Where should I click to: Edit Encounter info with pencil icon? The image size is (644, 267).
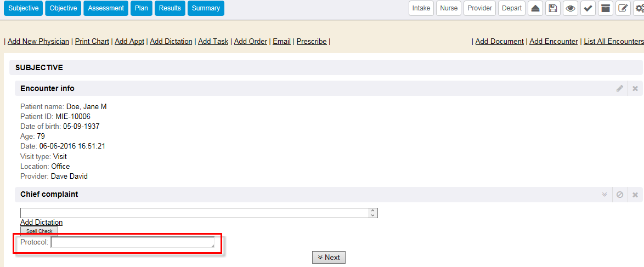(x=620, y=88)
